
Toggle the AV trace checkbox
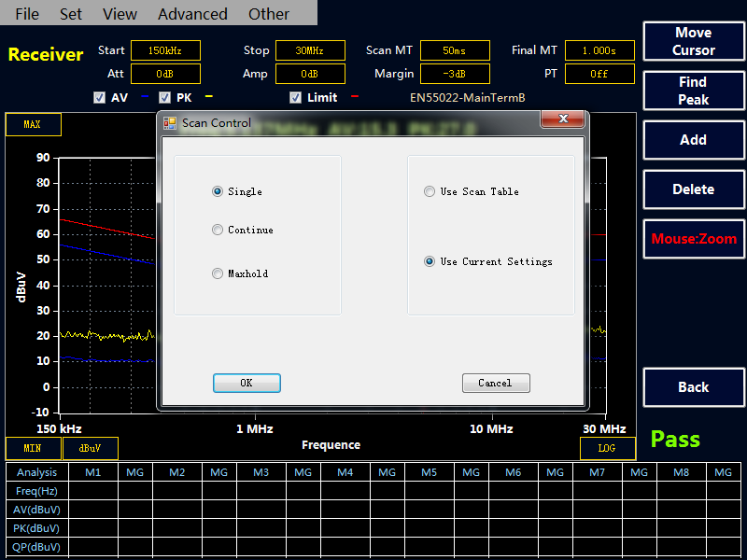click(99, 97)
